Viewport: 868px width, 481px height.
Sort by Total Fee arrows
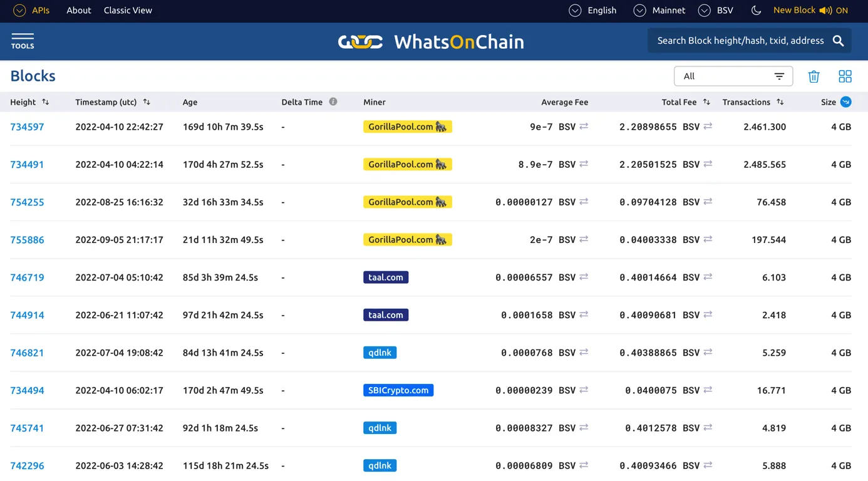pyautogui.click(x=706, y=101)
